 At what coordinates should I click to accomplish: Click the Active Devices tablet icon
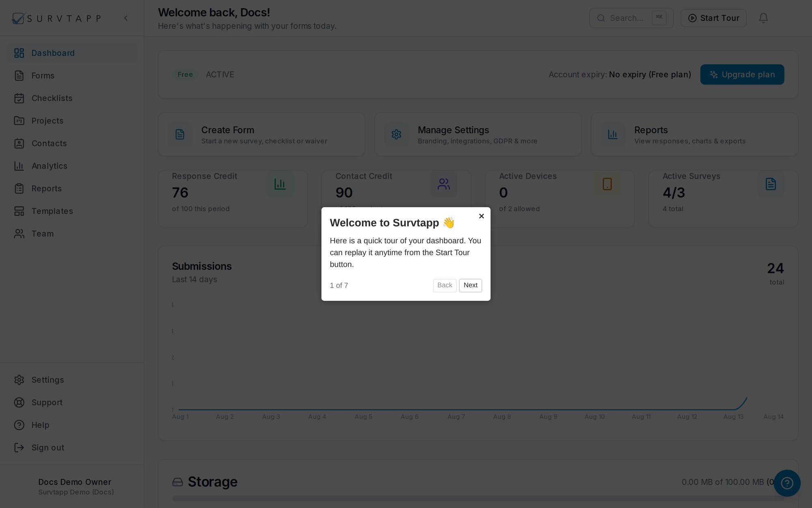[x=607, y=184]
